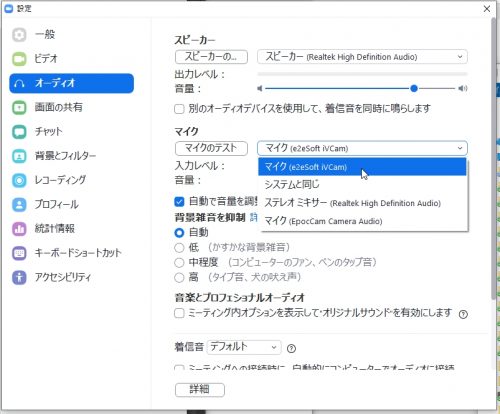Open the speaker device dropdown
This screenshot has height=414, width=500.
[362, 57]
